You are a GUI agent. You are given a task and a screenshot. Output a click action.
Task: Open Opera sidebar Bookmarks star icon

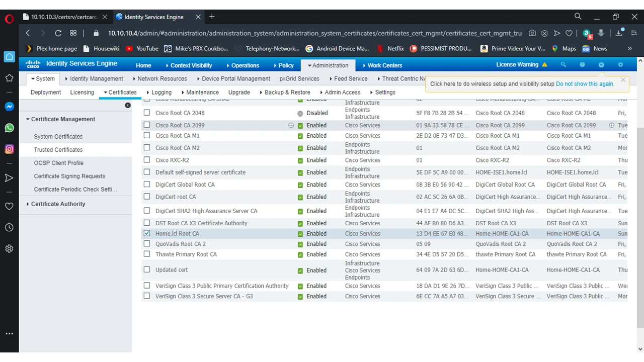point(9,78)
